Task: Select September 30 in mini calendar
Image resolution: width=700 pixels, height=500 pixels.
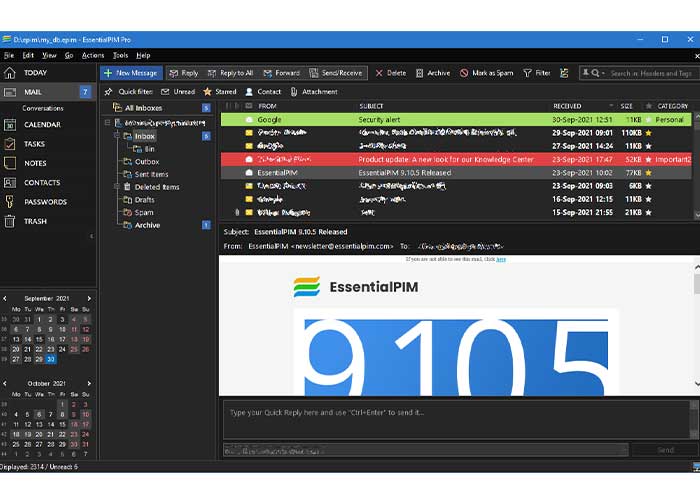Action: 51,359
